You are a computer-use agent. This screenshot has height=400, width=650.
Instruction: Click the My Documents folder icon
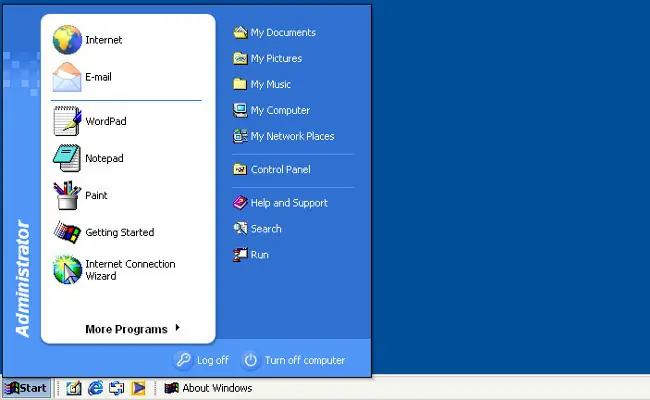pyautogui.click(x=240, y=32)
